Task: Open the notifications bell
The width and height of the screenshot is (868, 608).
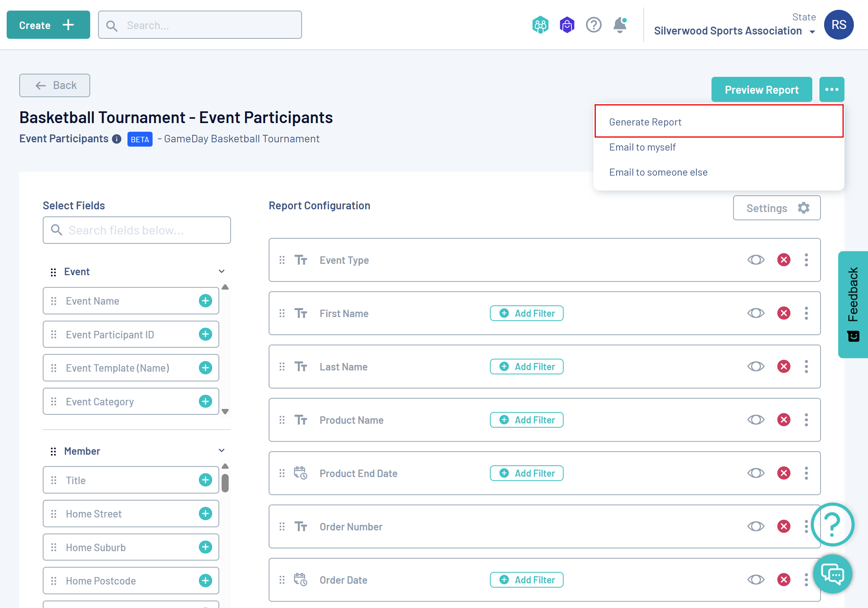Action: pos(619,25)
